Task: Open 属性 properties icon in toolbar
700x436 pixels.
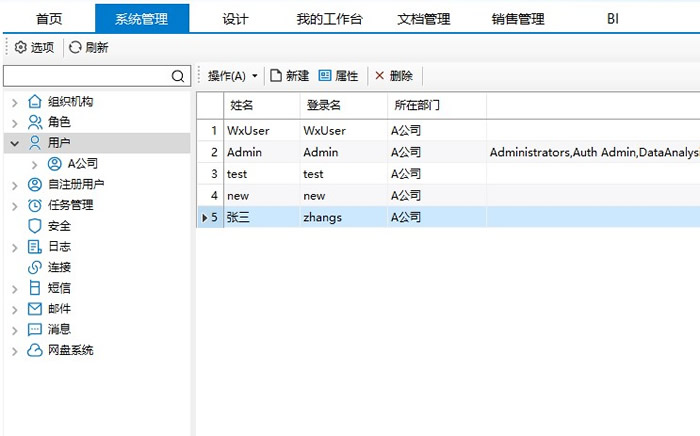Action: [325, 76]
